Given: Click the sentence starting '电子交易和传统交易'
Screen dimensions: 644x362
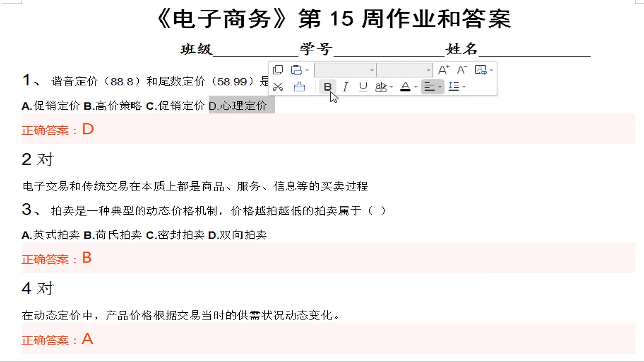Looking at the screenshot, I should click(x=195, y=186).
